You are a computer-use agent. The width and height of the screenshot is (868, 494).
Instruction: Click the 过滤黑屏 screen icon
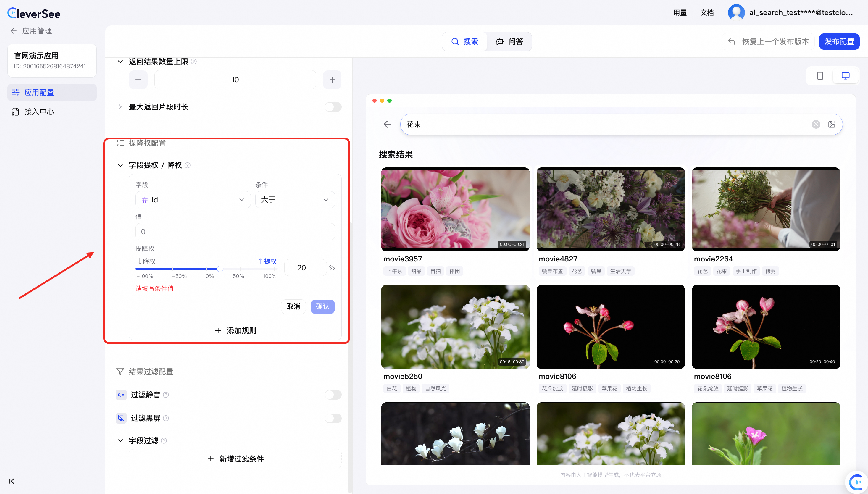pyautogui.click(x=121, y=418)
